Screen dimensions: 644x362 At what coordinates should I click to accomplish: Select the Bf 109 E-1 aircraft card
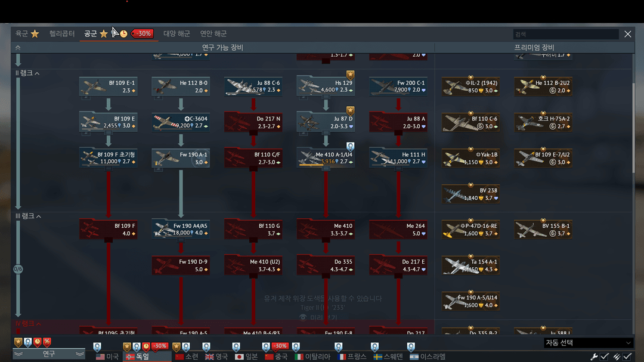(x=109, y=86)
